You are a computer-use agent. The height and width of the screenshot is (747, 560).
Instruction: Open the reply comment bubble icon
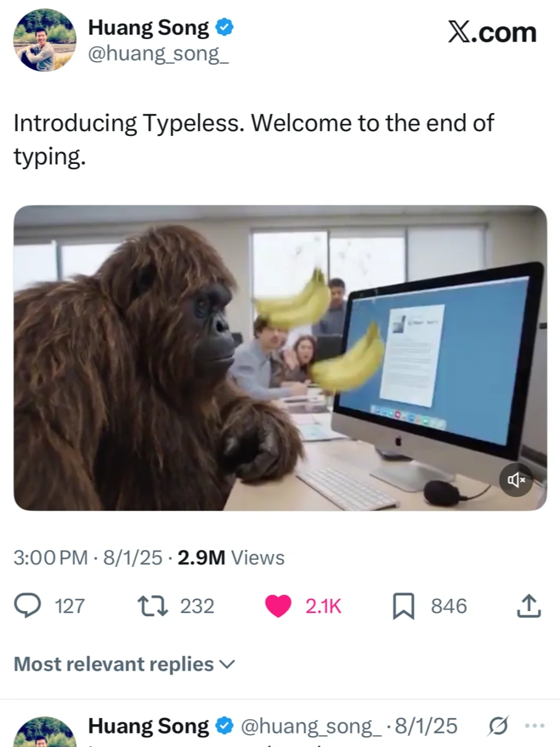point(27,606)
